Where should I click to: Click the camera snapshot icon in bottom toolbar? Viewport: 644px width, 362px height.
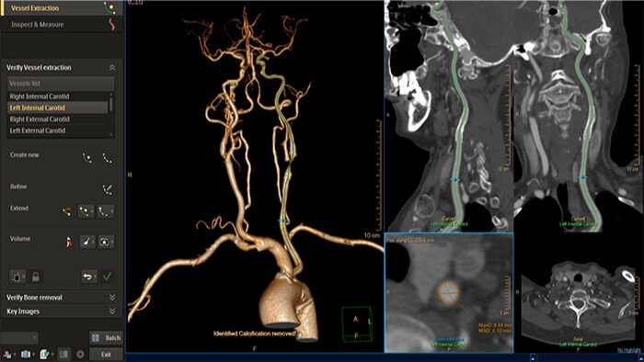click(25, 354)
